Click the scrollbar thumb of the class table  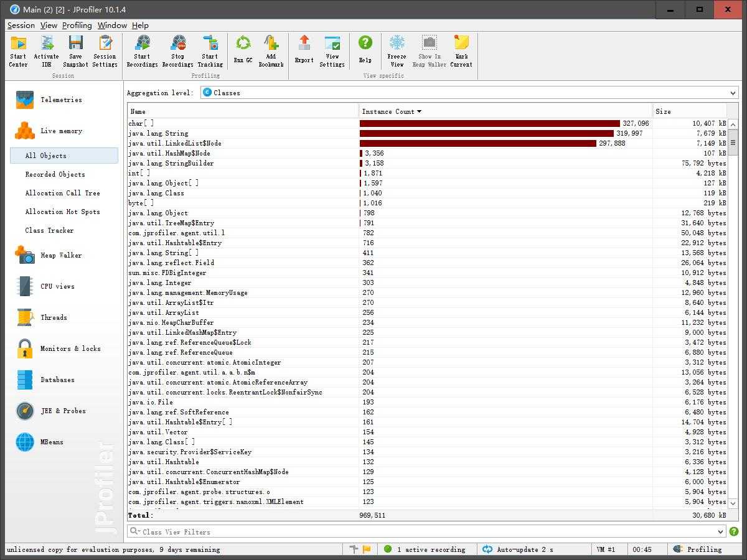(733, 142)
